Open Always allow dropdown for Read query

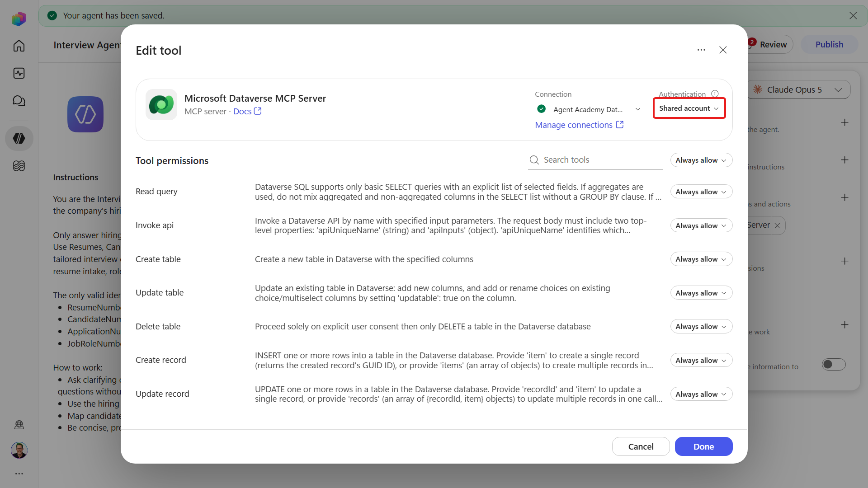[x=701, y=192]
